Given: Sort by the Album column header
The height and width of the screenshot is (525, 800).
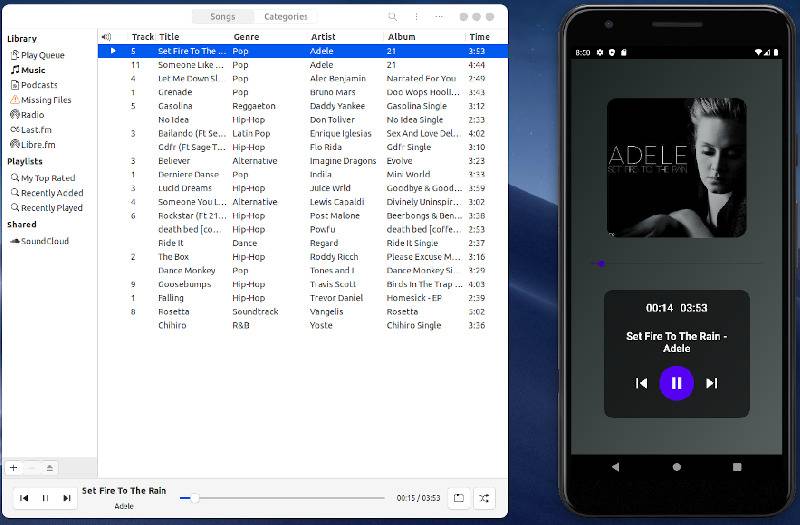Looking at the screenshot, I should click(x=424, y=37).
